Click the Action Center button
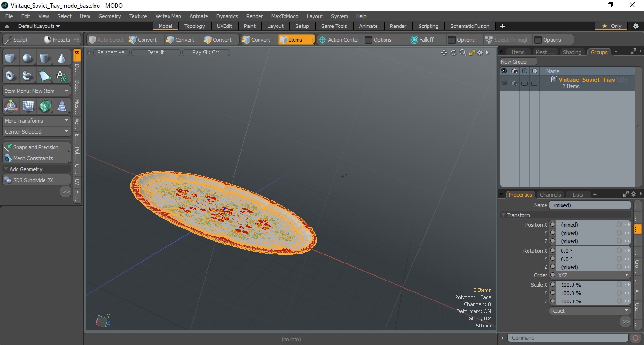 [339, 40]
